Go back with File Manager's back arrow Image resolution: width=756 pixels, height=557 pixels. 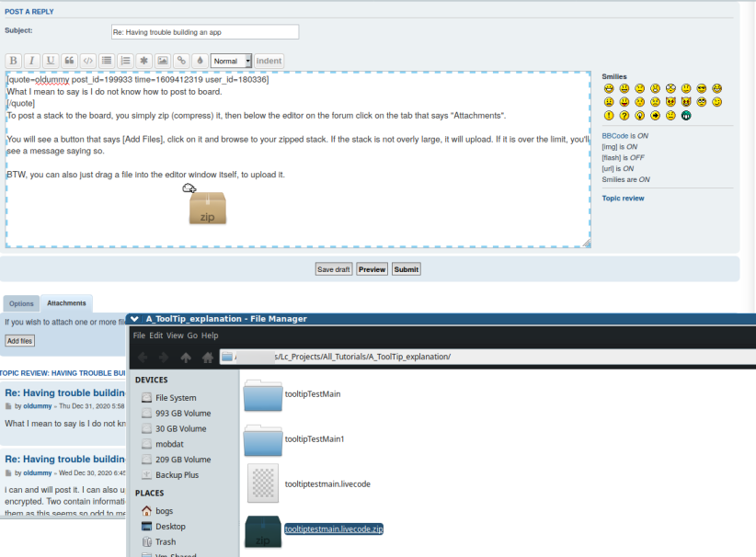[143, 357]
